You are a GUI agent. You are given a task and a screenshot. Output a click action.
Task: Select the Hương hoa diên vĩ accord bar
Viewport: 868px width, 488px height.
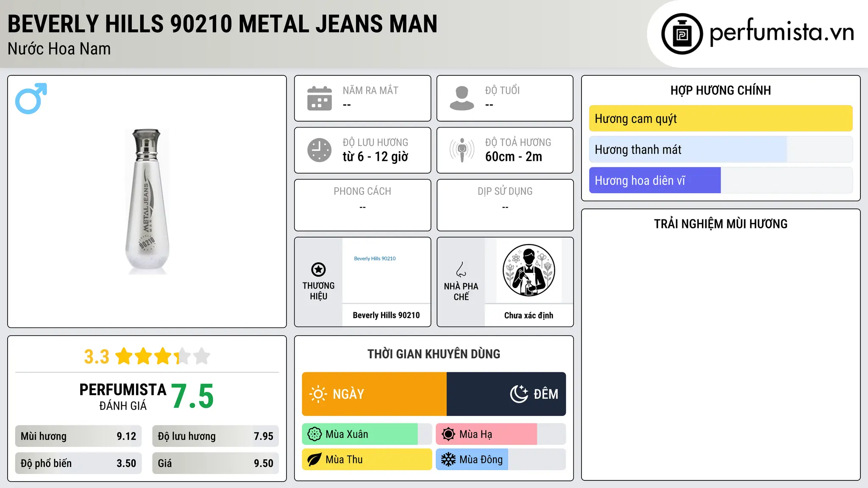coord(721,180)
